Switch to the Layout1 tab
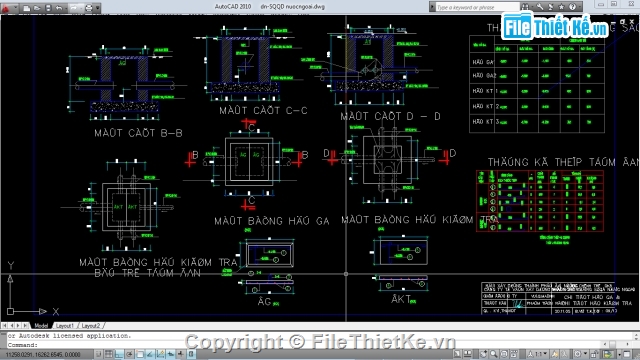The height and width of the screenshot is (360, 640). point(64,326)
